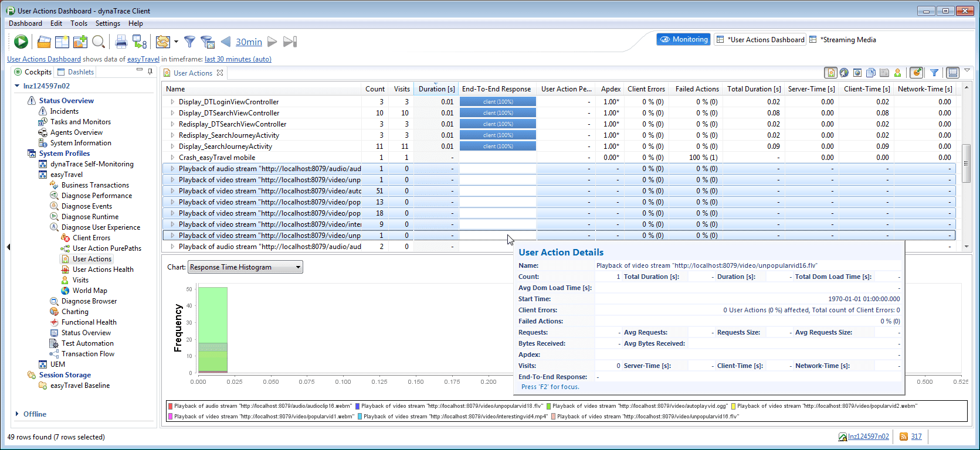Click the Add Dashlet icon with green plus
This screenshot has height=450, width=980.
coord(80,42)
